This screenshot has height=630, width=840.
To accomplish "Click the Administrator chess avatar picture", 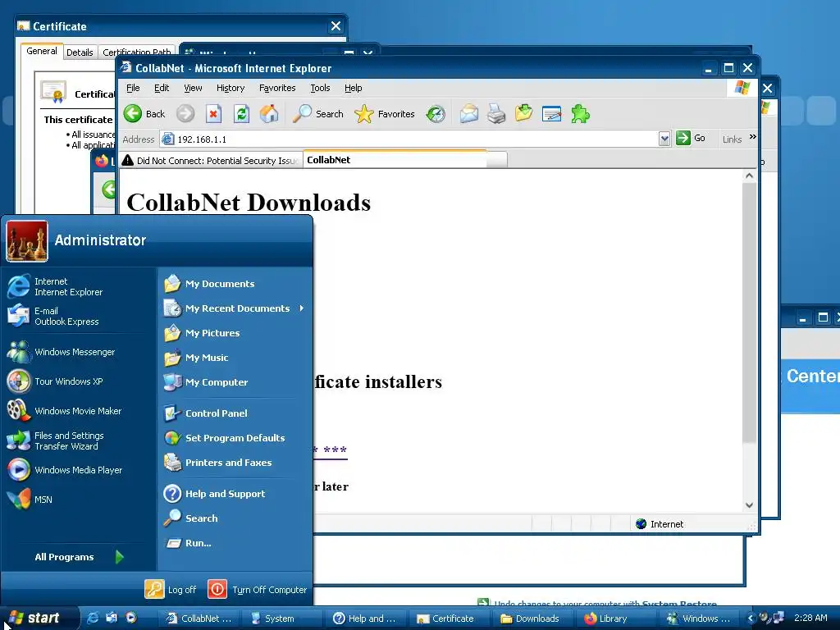I will point(27,241).
